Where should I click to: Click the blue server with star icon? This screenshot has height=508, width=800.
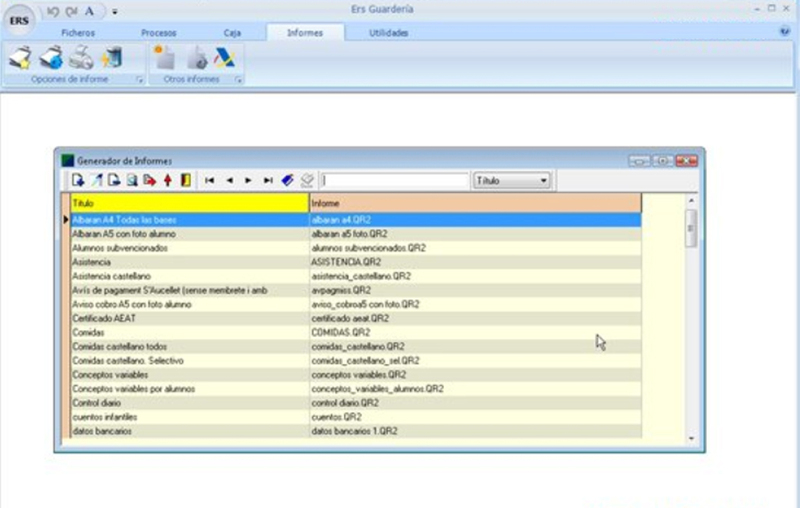coord(112,58)
